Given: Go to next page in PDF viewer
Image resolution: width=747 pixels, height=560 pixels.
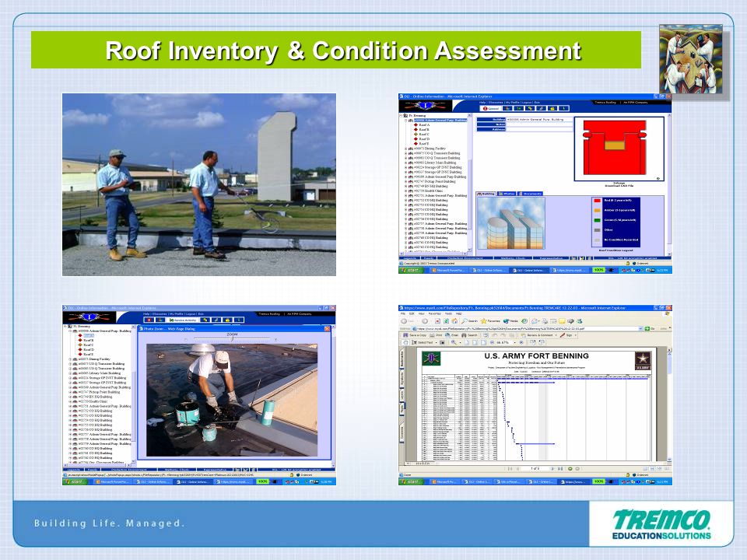Looking at the screenshot, I should coord(552,469).
